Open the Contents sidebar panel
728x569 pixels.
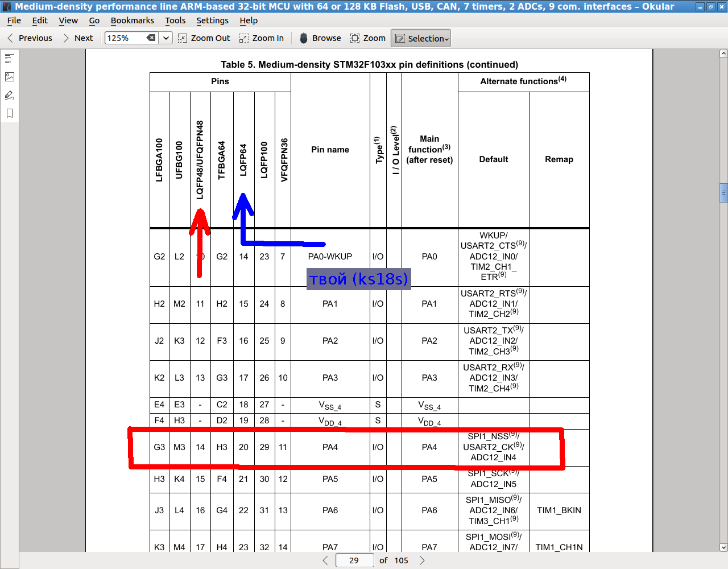point(10,59)
